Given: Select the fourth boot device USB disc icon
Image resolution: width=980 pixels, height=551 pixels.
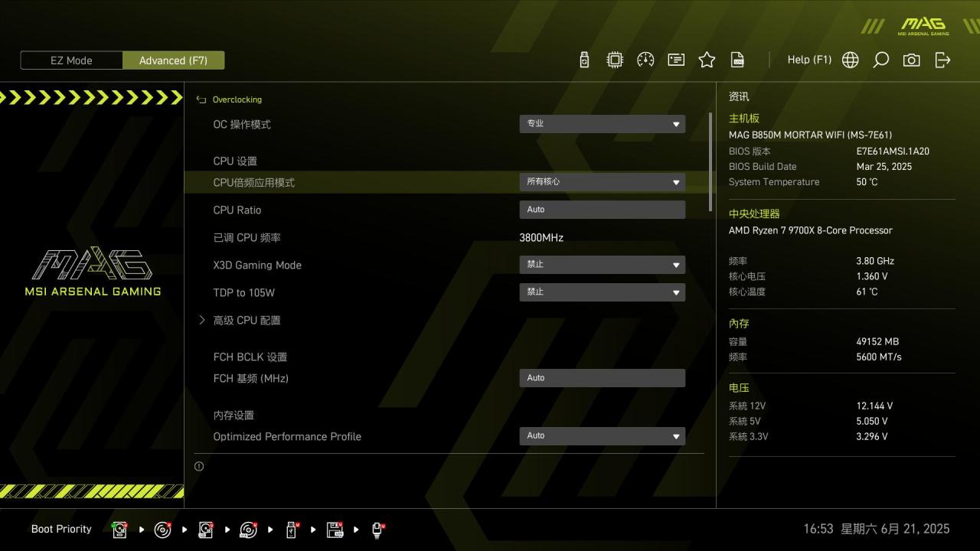Looking at the screenshot, I should pos(248,530).
